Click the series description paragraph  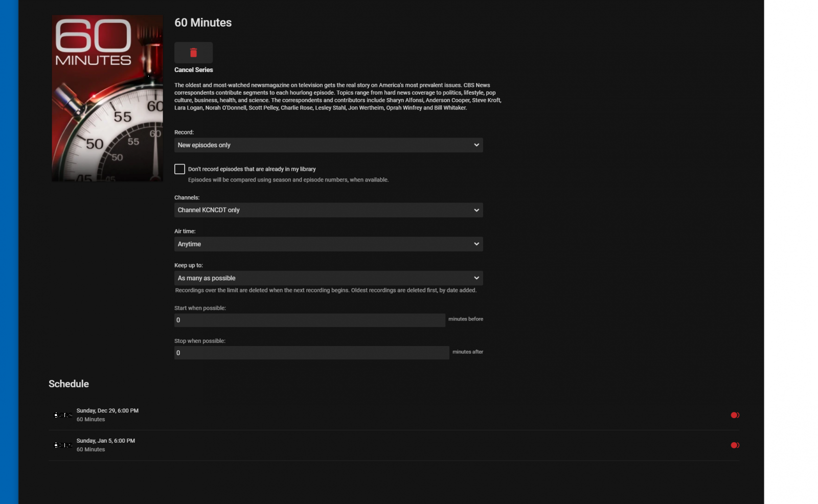337,97
